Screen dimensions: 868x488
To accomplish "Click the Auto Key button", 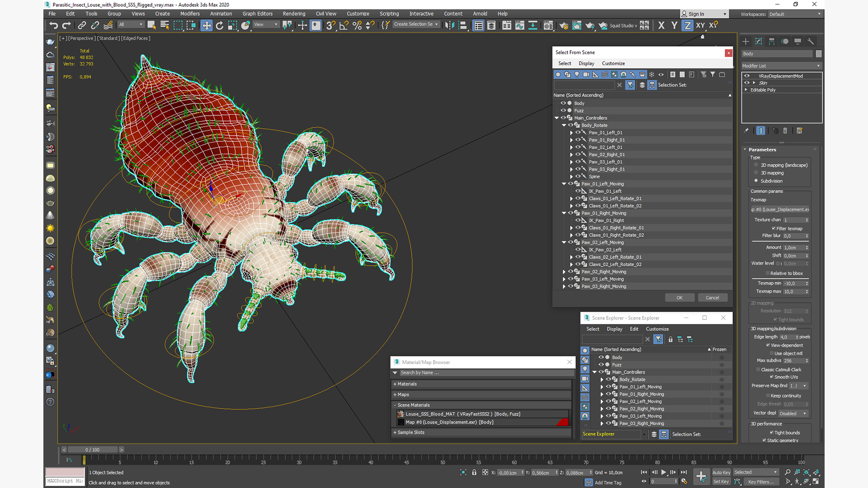I will click(721, 473).
